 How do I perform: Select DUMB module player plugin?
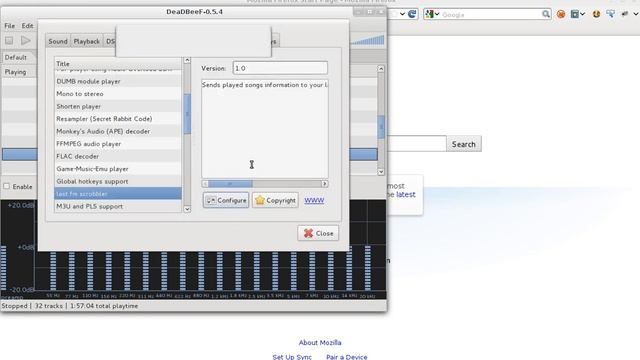pos(118,81)
